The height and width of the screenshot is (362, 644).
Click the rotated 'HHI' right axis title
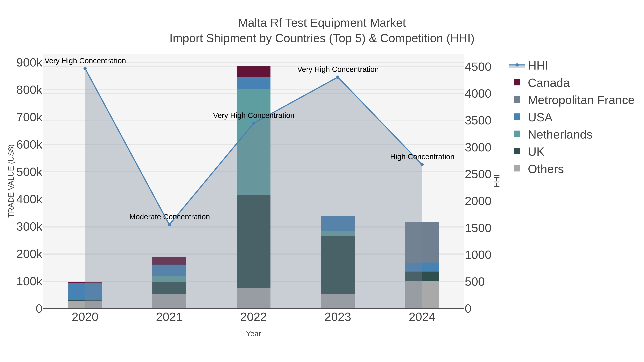point(497,181)
